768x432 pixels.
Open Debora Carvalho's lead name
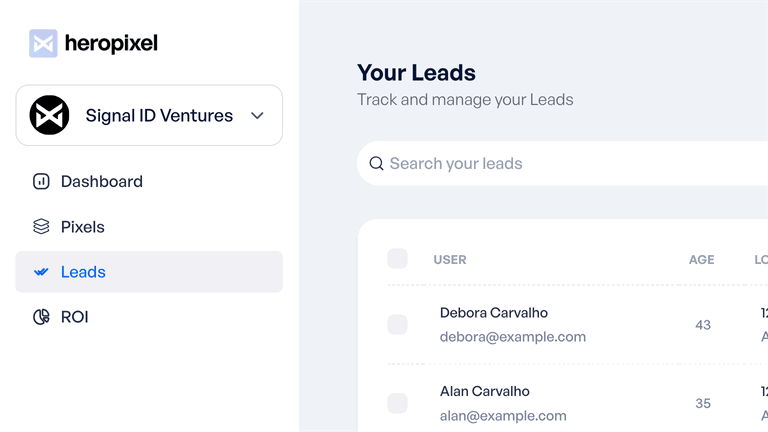point(494,312)
